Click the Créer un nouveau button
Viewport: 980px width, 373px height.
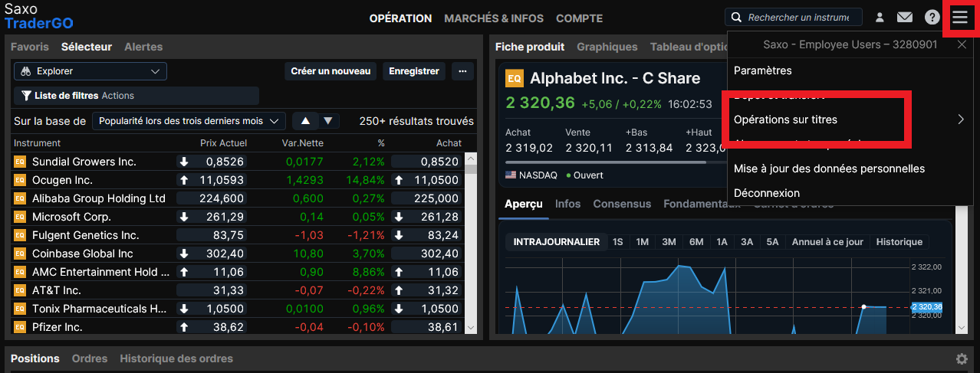pos(331,71)
